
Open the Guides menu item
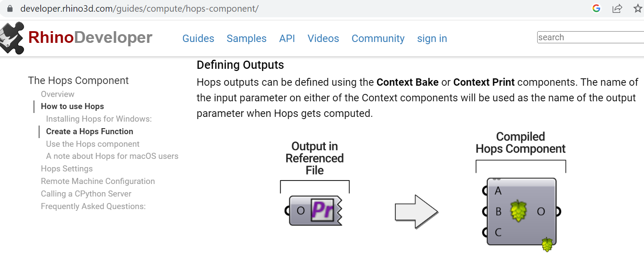[x=198, y=39]
